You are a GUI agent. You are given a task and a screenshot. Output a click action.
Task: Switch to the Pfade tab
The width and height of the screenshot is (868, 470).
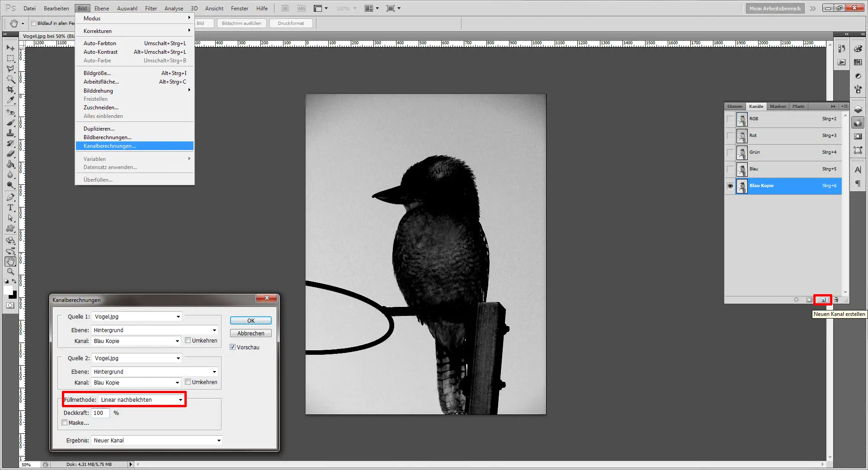tap(798, 106)
